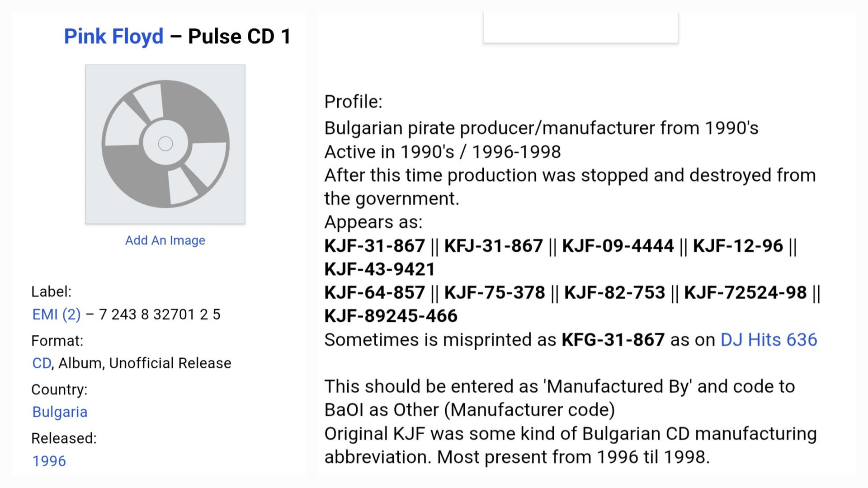Follow the CD format link
The image size is (868, 488).
click(x=42, y=363)
